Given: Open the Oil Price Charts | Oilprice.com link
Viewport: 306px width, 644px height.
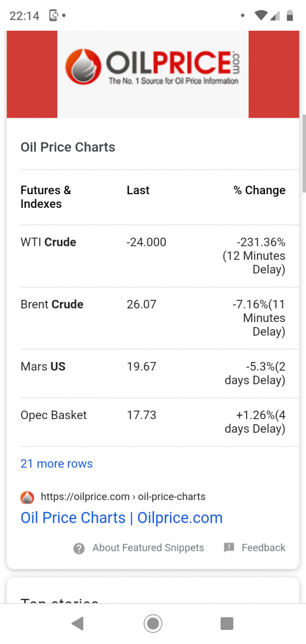Looking at the screenshot, I should pyautogui.click(x=122, y=518).
